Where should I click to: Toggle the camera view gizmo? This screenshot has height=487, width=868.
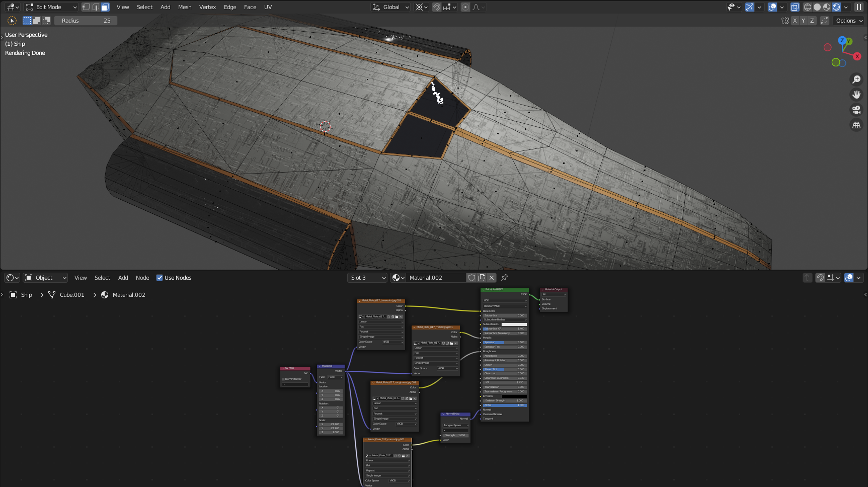(x=856, y=110)
